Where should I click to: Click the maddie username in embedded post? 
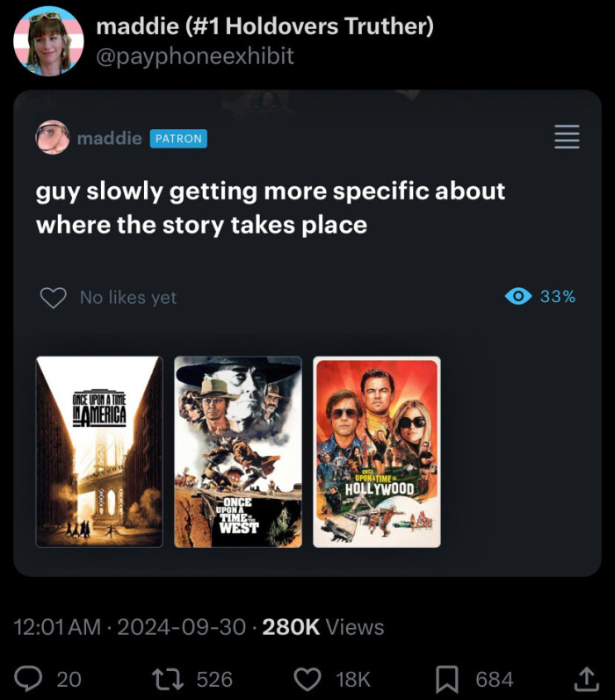point(109,138)
